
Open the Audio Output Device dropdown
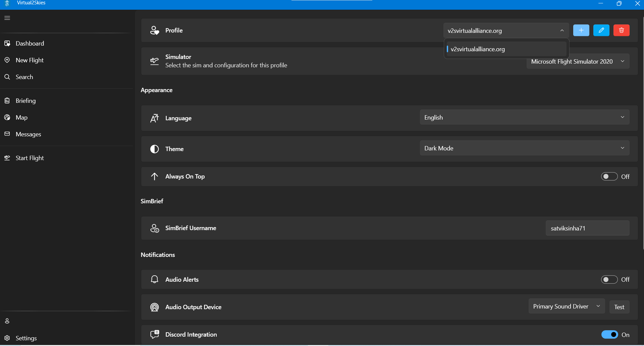pyautogui.click(x=567, y=306)
